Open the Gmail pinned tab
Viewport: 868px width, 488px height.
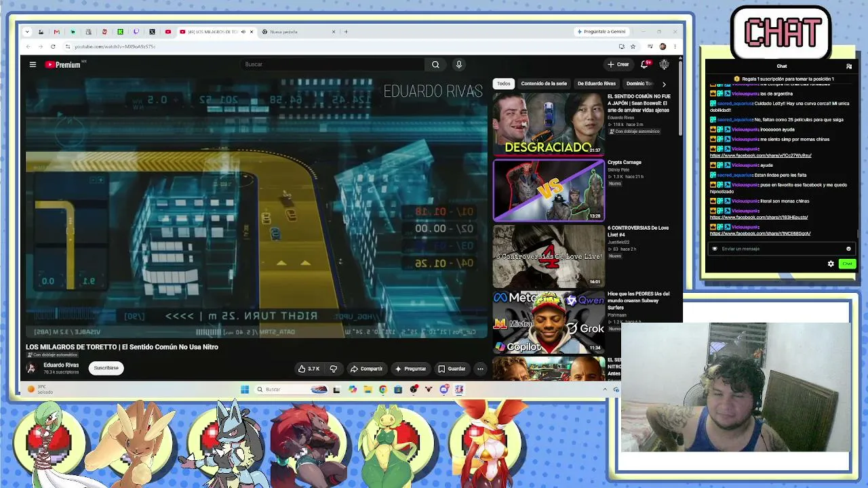point(56,32)
